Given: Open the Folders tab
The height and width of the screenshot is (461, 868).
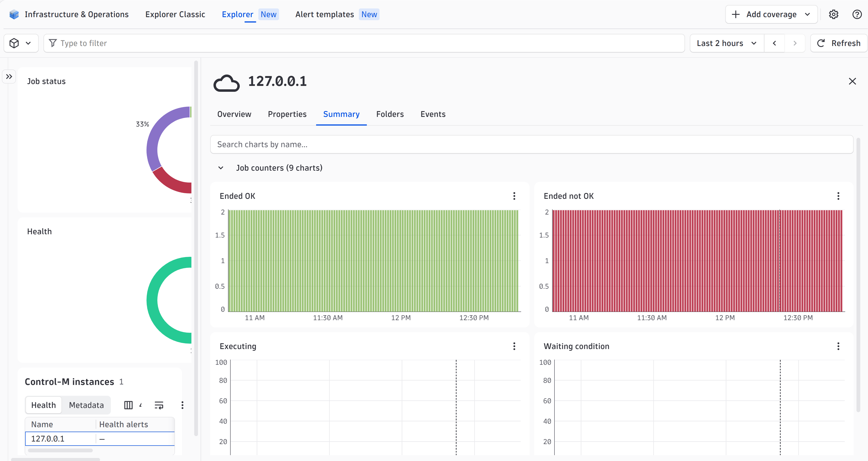Looking at the screenshot, I should click(390, 114).
